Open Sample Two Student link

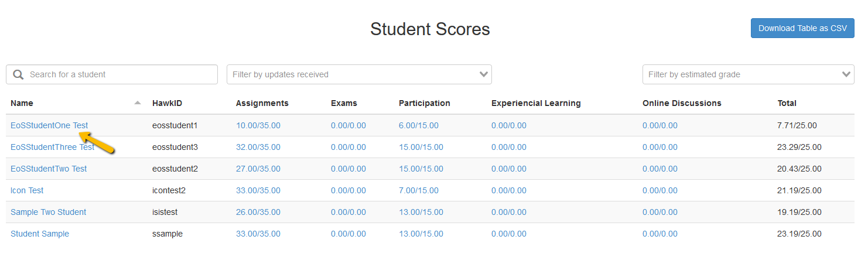pyautogui.click(x=48, y=212)
